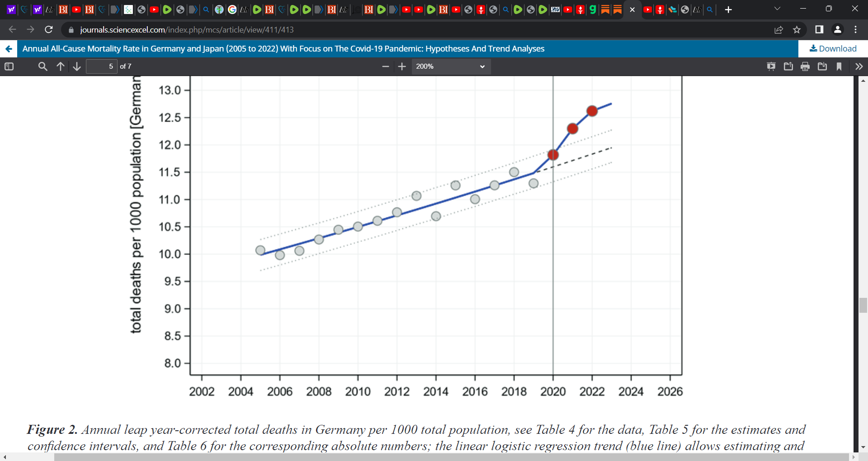Open the 200% zoom level dropdown

coord(450,66)
